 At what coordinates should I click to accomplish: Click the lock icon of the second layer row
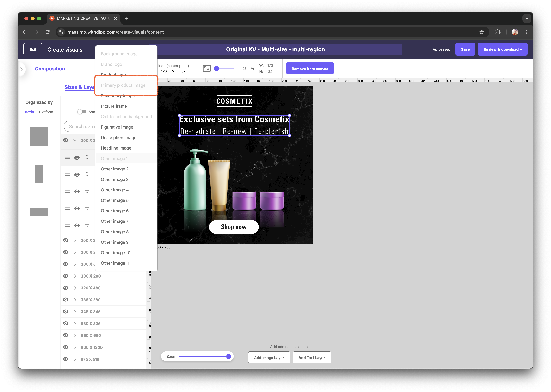[x=87, y=175]
